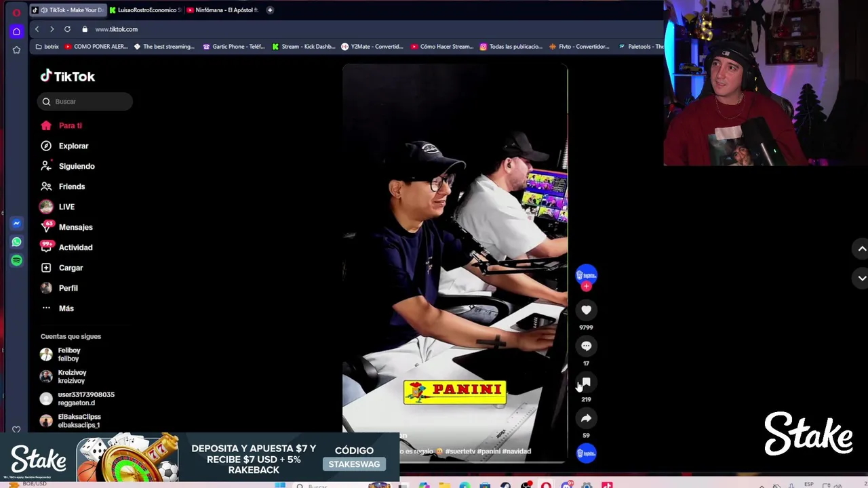The image size is (868, 488).
Task: Open the botrix bookmark folder
Action: tap(47, 47)
